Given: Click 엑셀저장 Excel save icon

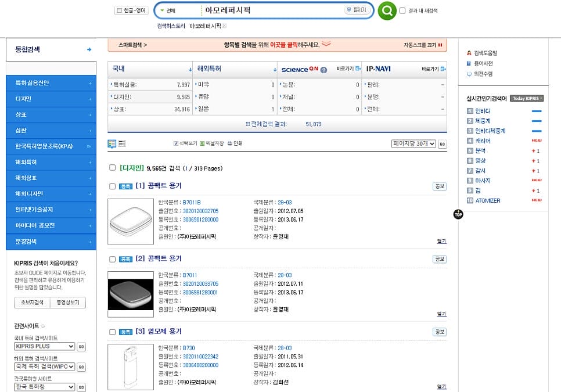Looking at the screenshot, I should point(211,143).
